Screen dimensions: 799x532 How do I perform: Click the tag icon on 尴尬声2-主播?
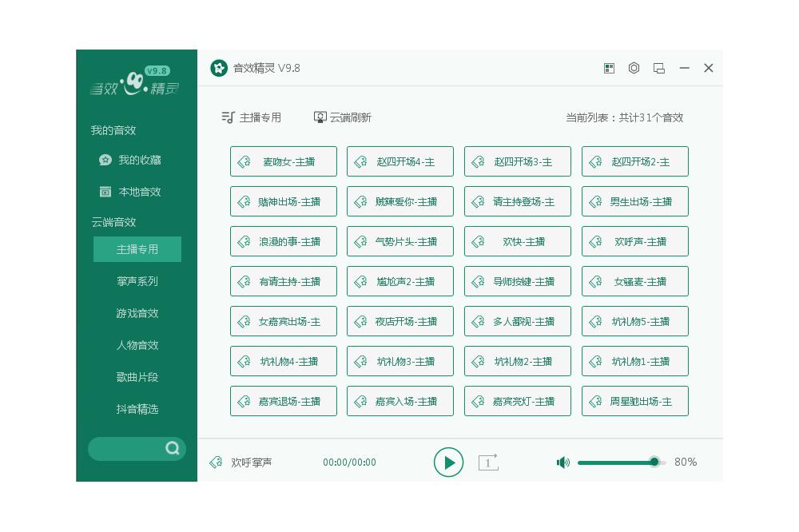coord(360,281)
